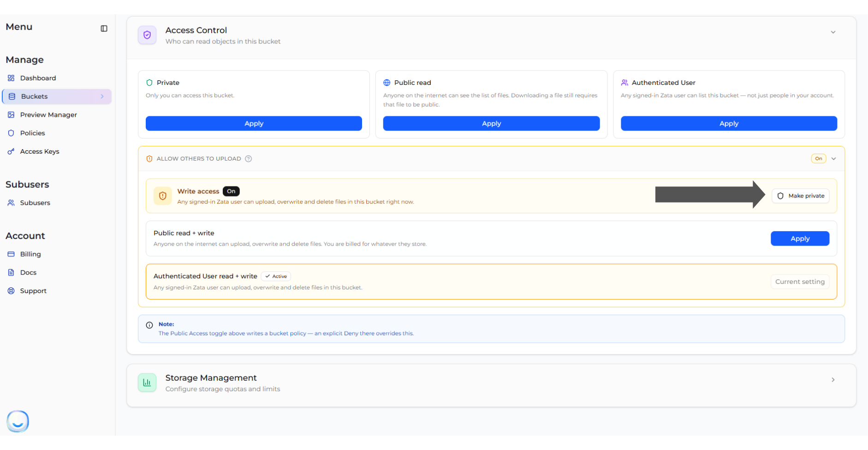Screen dimensions: 868x450
Task: Click the Billing card icon
Action: tap(11, 254)
